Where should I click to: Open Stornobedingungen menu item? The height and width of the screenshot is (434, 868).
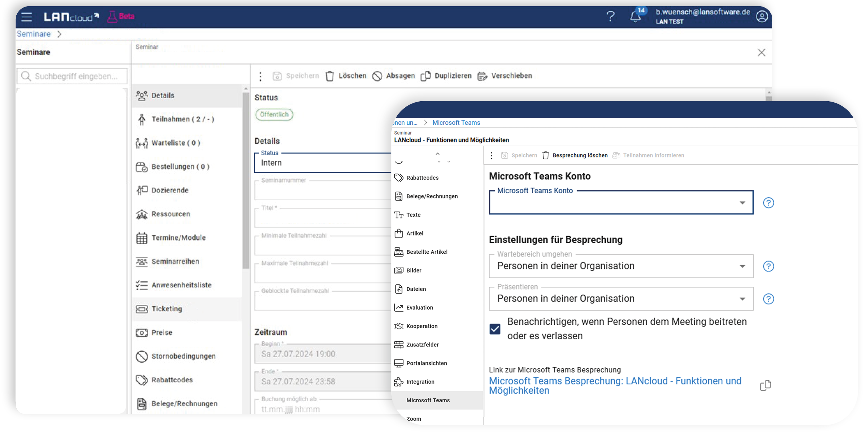(187, 356)
